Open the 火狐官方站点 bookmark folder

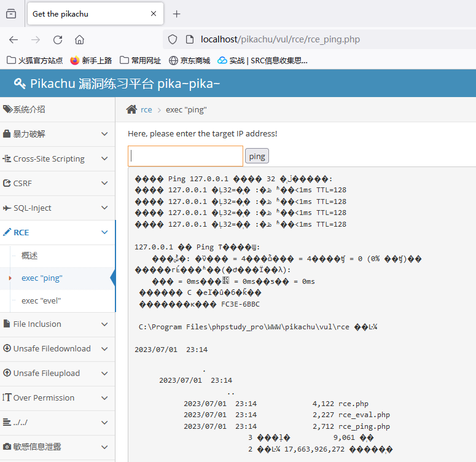pyautogui.click(x=34, y=60)
